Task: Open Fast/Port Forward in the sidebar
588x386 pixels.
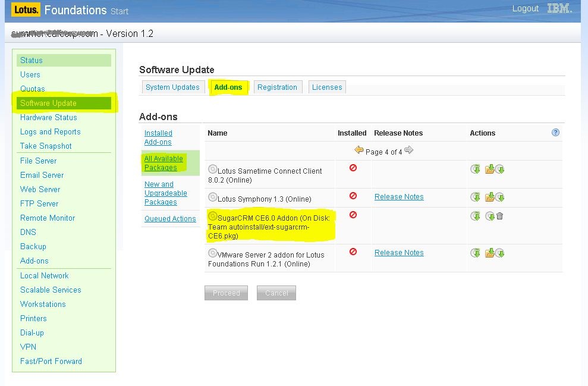Action: (51, 361)
